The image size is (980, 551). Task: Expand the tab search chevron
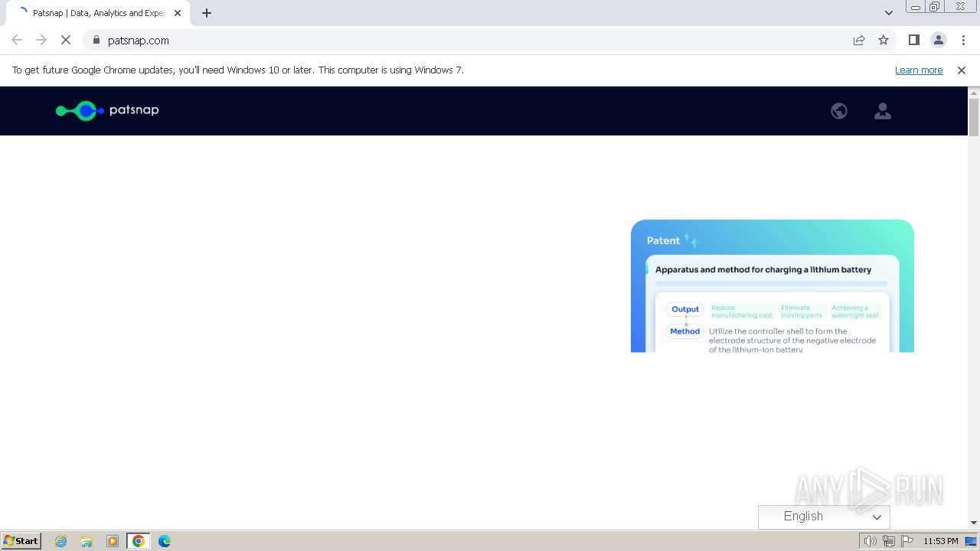(x=889, y=13)
